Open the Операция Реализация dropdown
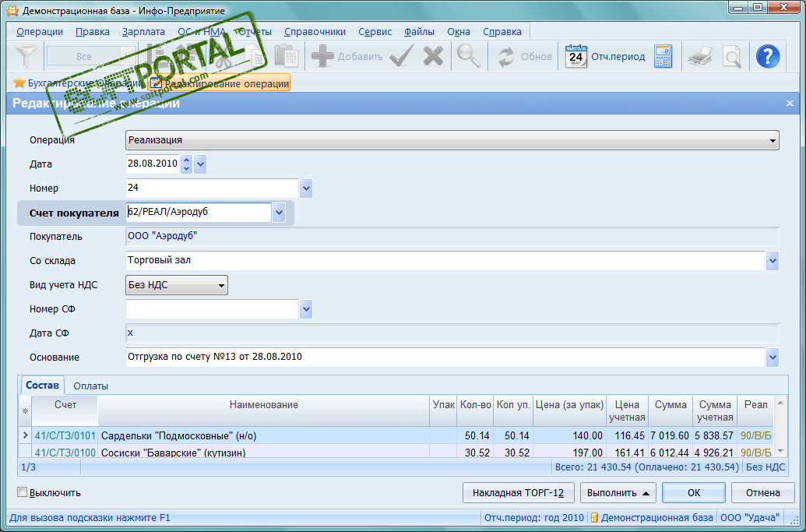 [x=452, y=140]
